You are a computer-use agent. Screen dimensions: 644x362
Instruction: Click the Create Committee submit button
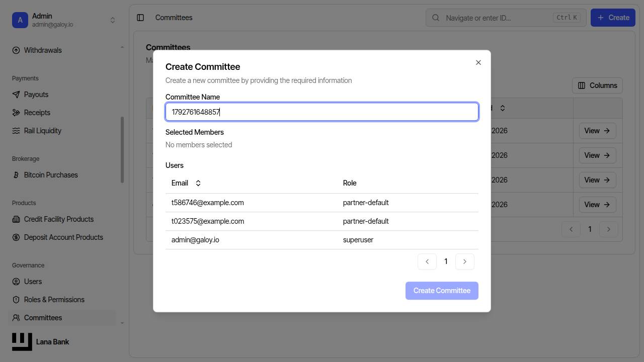442,291
